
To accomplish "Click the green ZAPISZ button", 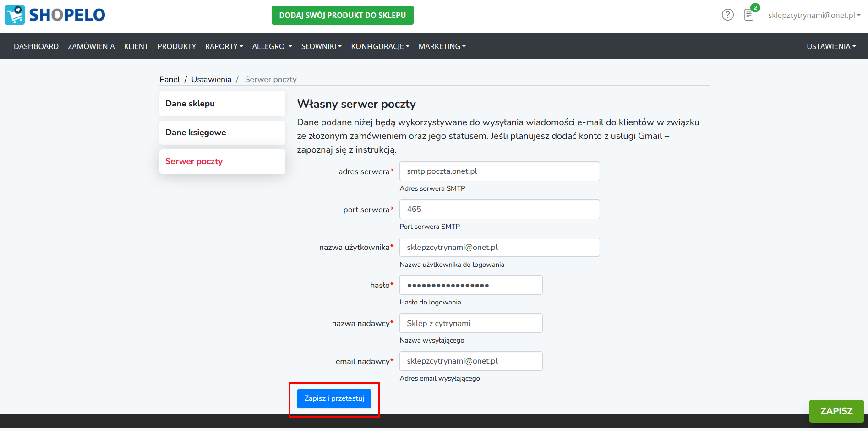I will (x=836, y=411).
